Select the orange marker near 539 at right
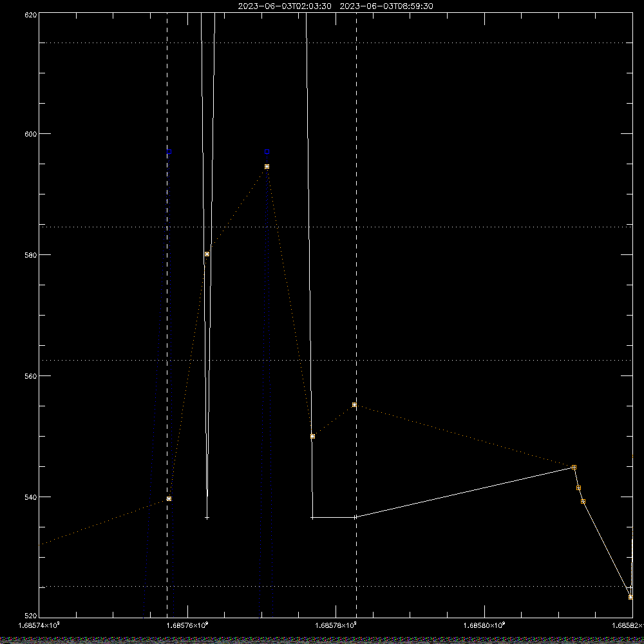This screenshot has height=644, width=644. (x=583, y=502)
